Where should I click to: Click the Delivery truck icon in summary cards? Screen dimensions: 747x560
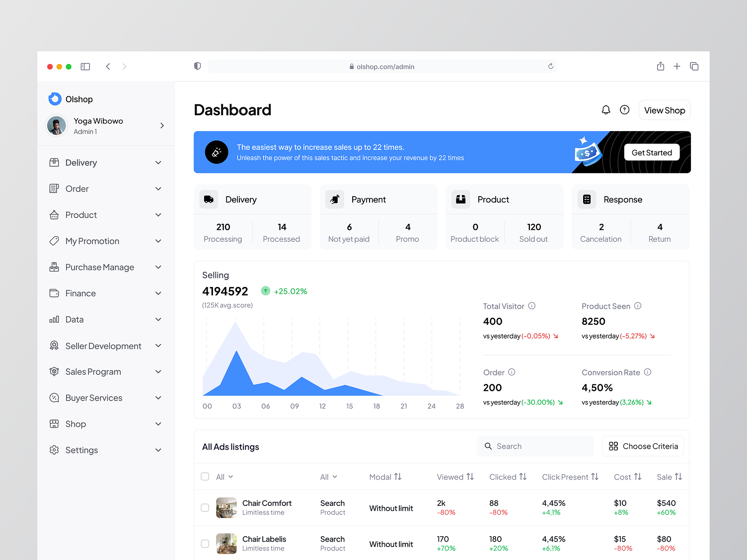coord(209,199)
